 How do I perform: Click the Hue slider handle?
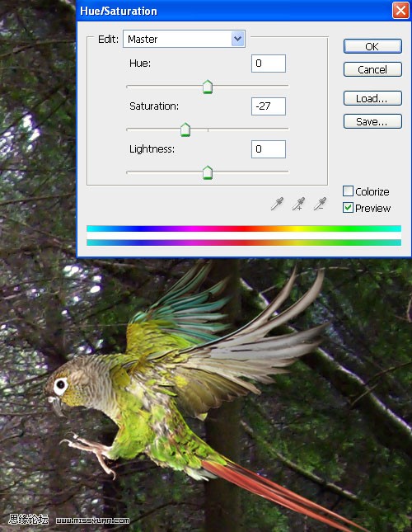click(208, 87)
